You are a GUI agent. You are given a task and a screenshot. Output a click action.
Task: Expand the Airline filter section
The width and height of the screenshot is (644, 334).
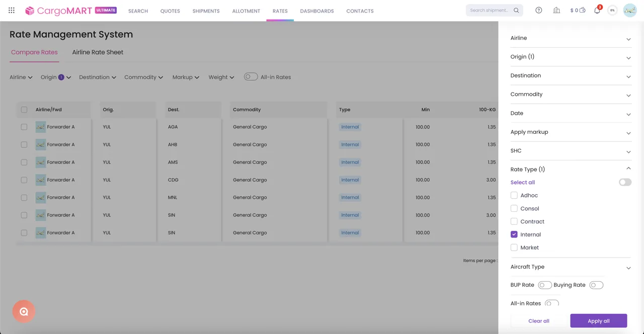click(571, 38)
